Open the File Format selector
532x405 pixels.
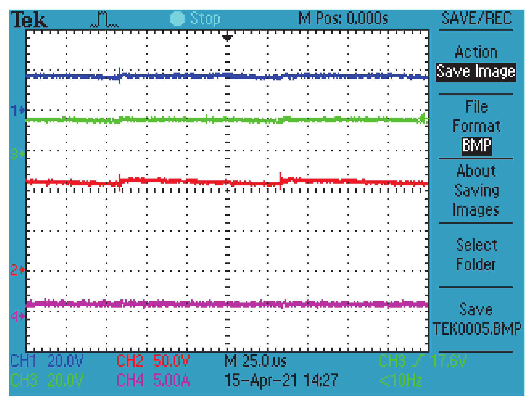click(477, 117)
